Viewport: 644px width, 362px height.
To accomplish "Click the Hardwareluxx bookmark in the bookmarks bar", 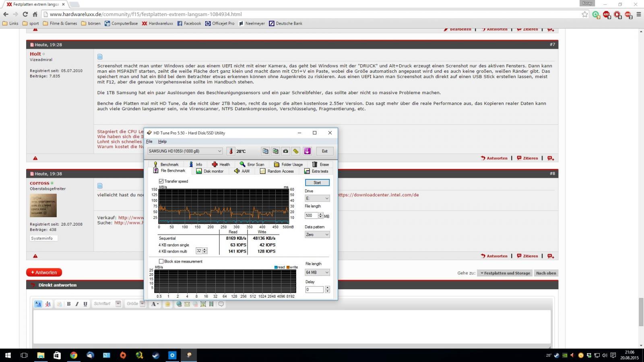I will tap(157, 23).
